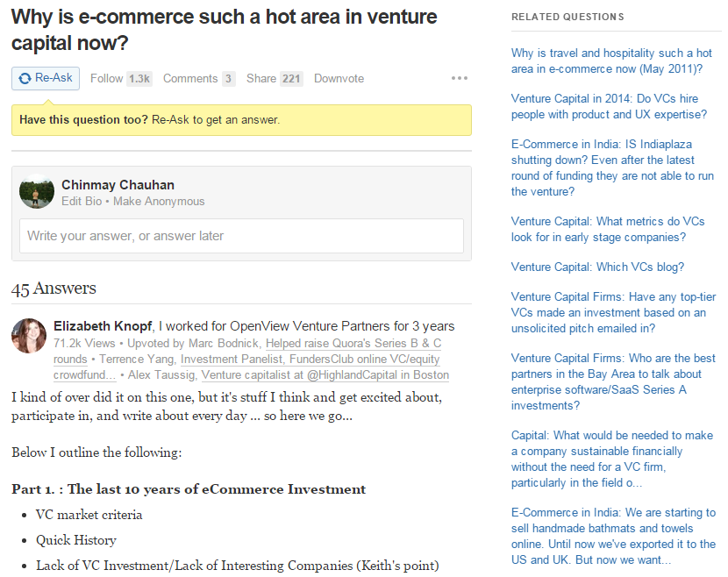Open handmade bathmats and towels question

pos(613,536)
